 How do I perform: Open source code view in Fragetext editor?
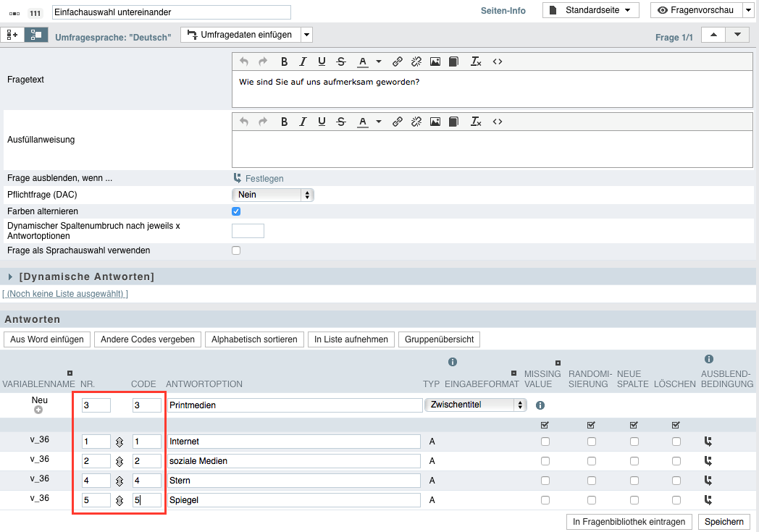tap(498, 62)
